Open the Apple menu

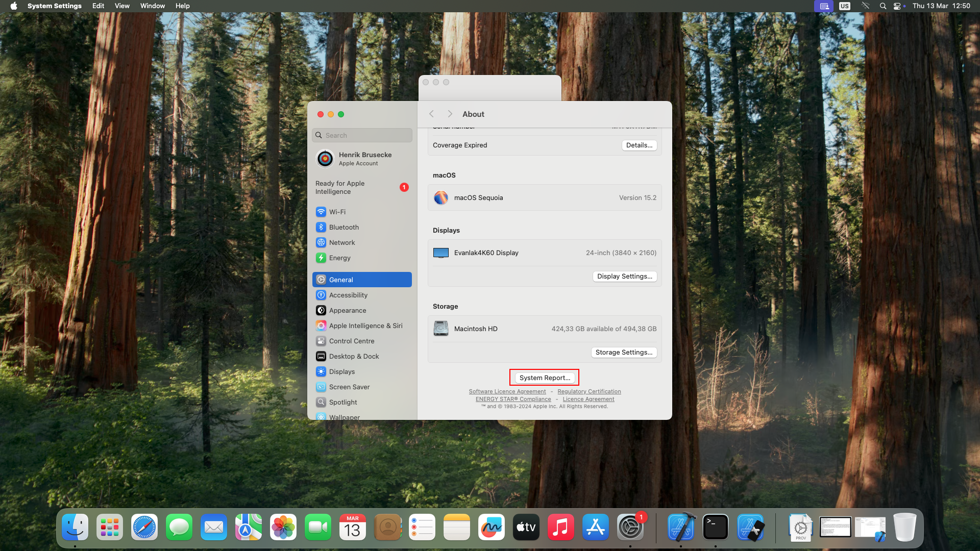click(14, 6)
